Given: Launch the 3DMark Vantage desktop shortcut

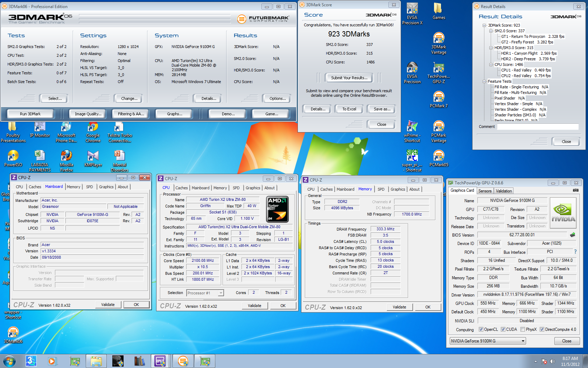Looking at the screenshot, I should pyautogui.click(x=439, y=43).
